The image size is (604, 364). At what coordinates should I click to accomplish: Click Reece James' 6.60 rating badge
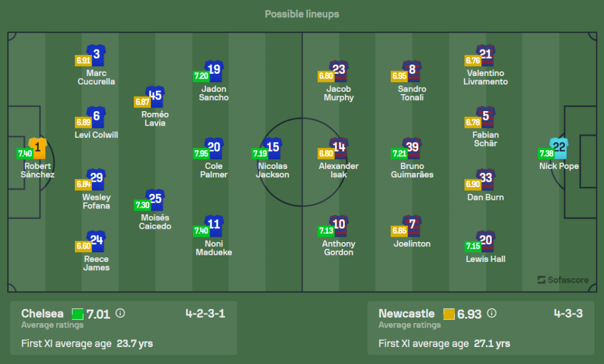[x=83, y=246]
